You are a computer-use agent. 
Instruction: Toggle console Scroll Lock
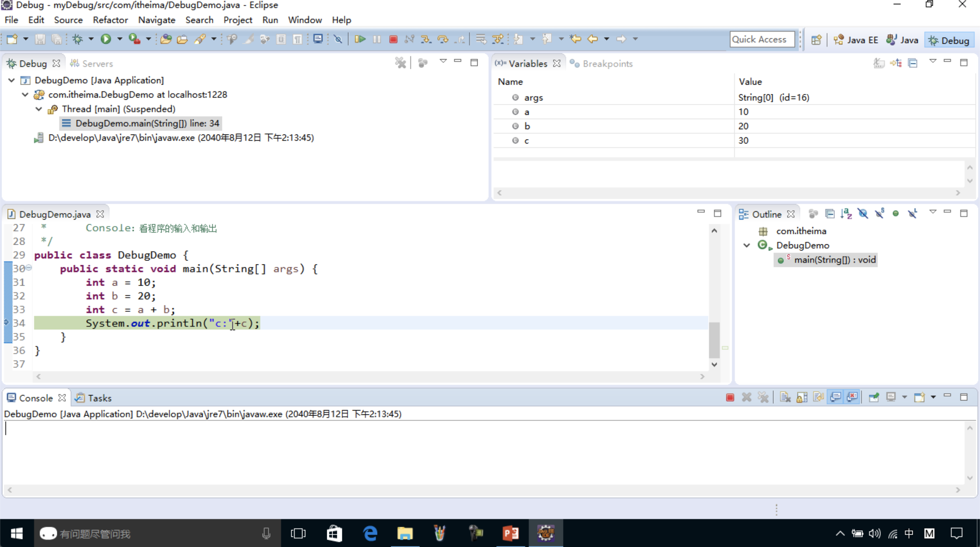(x=802, y=397)
